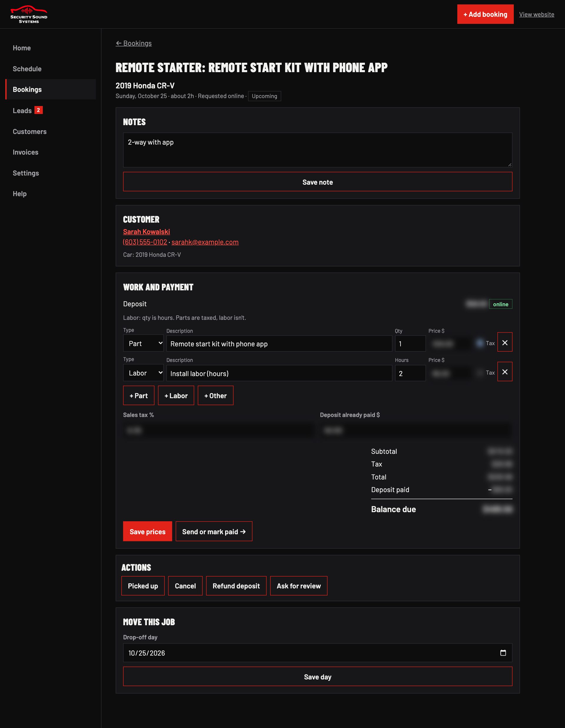565x728 pixels.
Task: Click the (603) 555-0102 phone link
Action: 145,242
